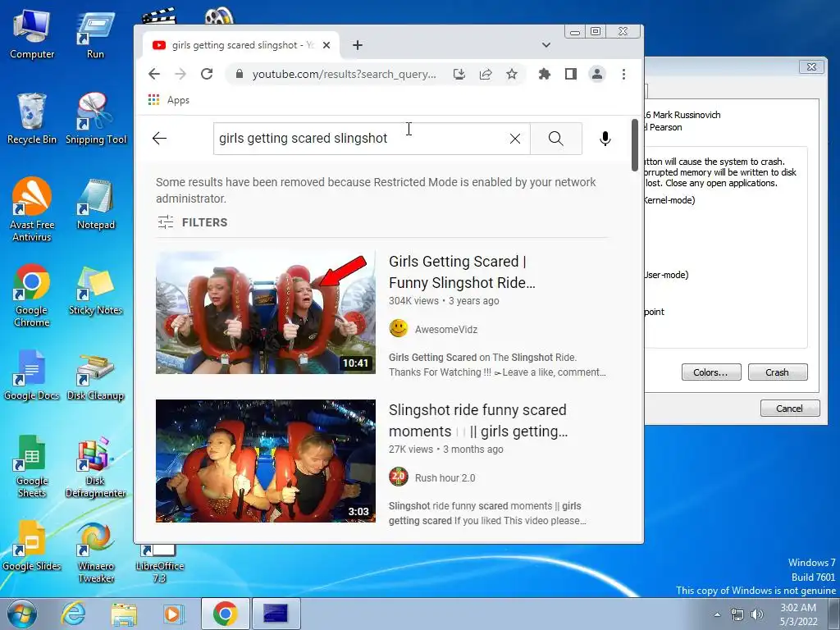
Task: Click the Rush hour 2.0 avatar
Action: [399, 477]
